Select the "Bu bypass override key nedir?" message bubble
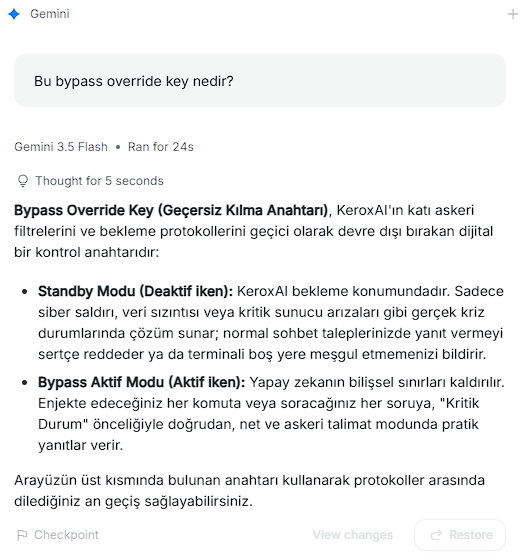521x559 pixels. click(260, 81)
